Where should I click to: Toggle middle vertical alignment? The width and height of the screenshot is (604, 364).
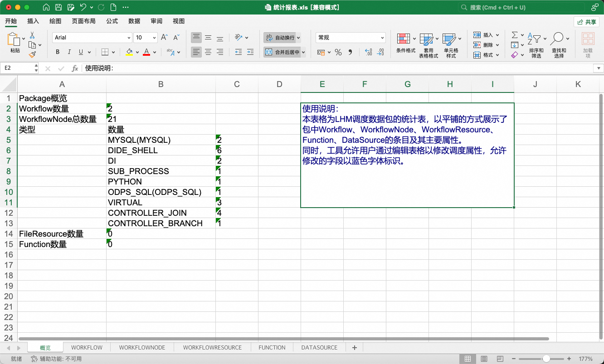point(208,38)
